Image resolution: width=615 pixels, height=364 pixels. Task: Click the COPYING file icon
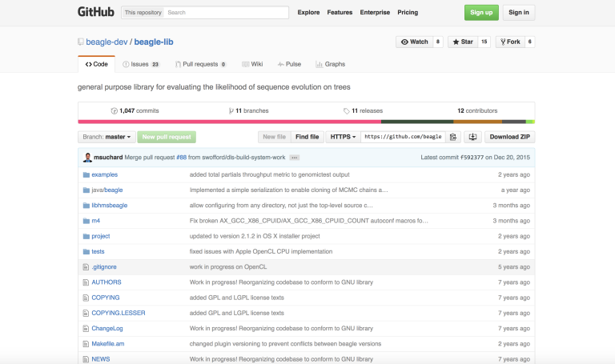[x=86, y=298]
